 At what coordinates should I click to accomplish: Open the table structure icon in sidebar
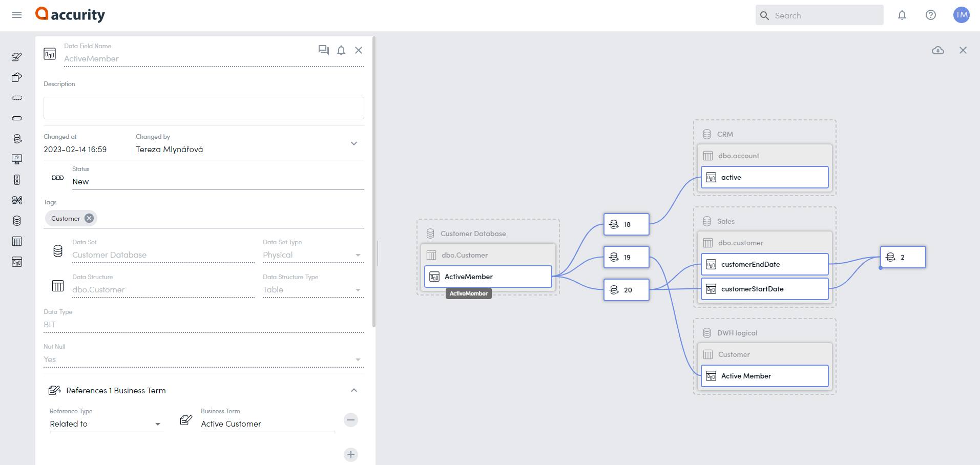(x=17, y=241)
